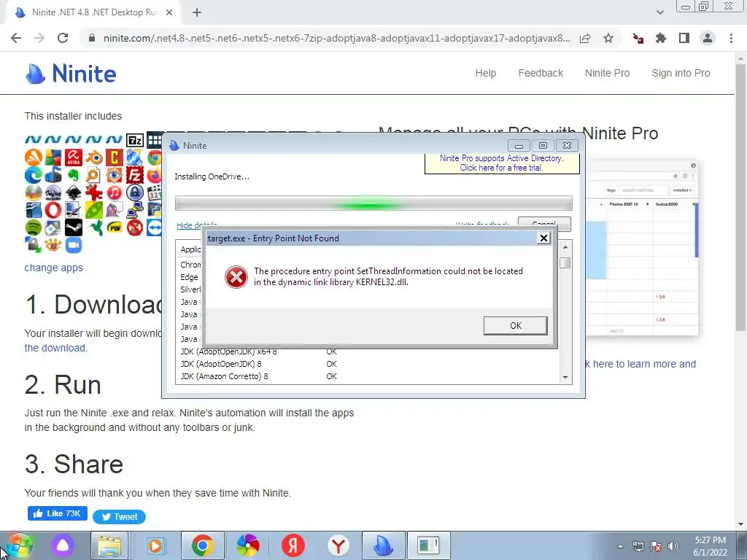
Task: Click OK in the Entry Point error dialog
Action: point(516,326)
